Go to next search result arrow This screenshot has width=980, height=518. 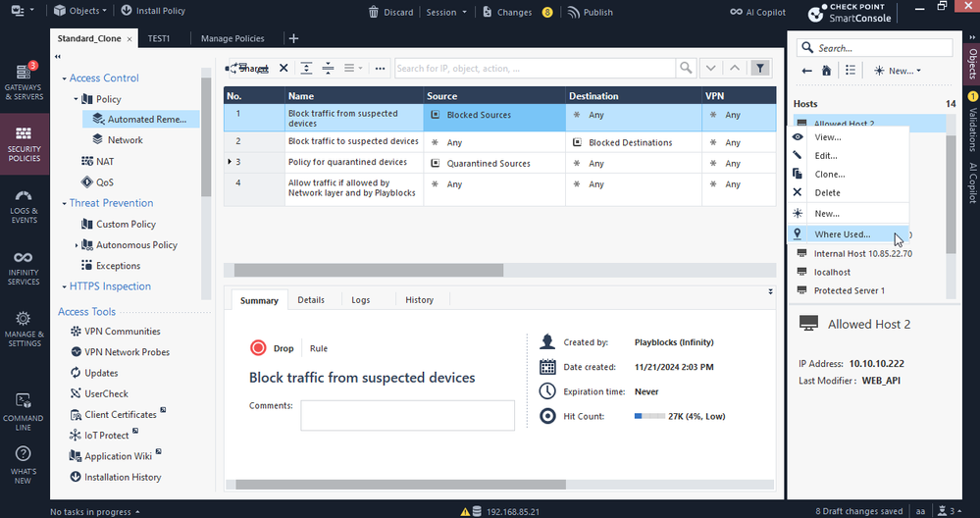[x=710, y=68]
